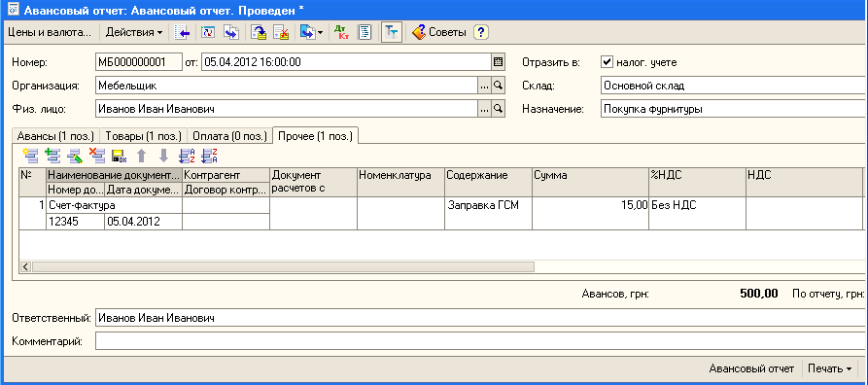868x385 pixels.
Task: Click the scrollbar left arrow
Action: click(x=25, y=266)
